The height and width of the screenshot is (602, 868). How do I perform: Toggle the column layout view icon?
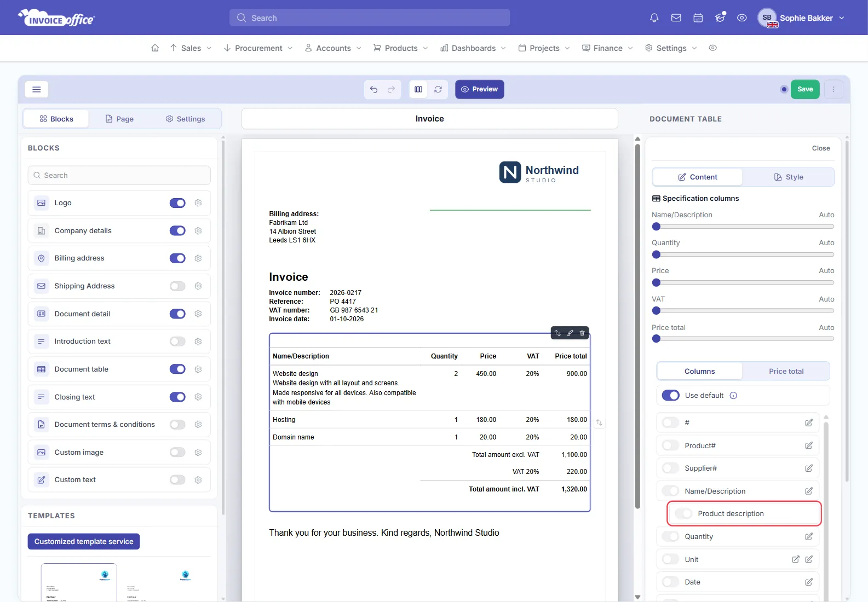pos(418,89)
